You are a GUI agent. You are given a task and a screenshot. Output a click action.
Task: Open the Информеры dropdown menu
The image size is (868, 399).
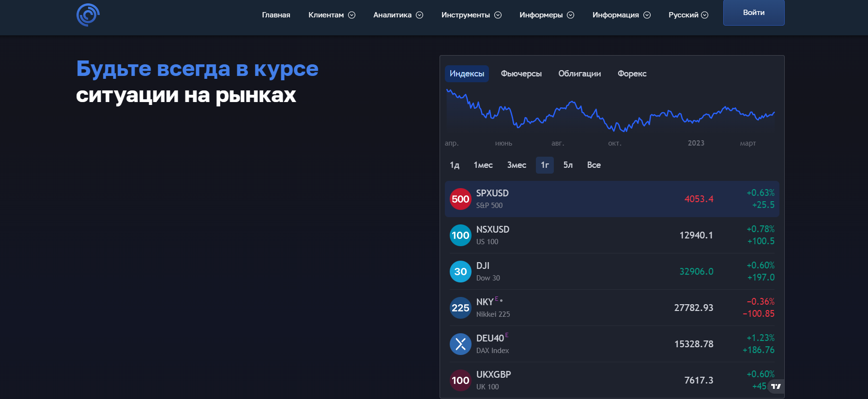pyautogui.click(x=547, y=15)
